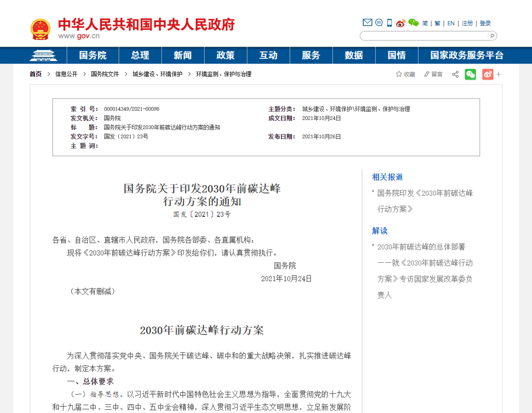Click the 登录 login link
The image size is (532, 413).
pos(485,23)
